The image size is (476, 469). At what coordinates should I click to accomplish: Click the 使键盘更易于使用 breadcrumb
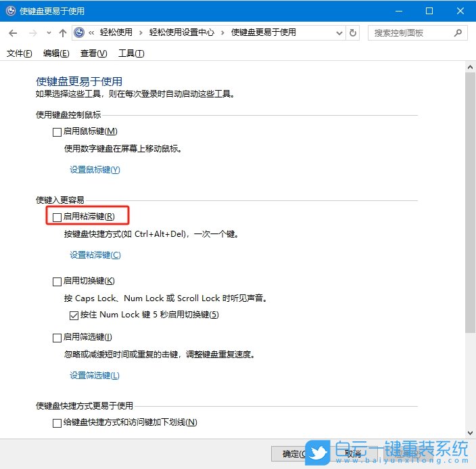[264, 32]
